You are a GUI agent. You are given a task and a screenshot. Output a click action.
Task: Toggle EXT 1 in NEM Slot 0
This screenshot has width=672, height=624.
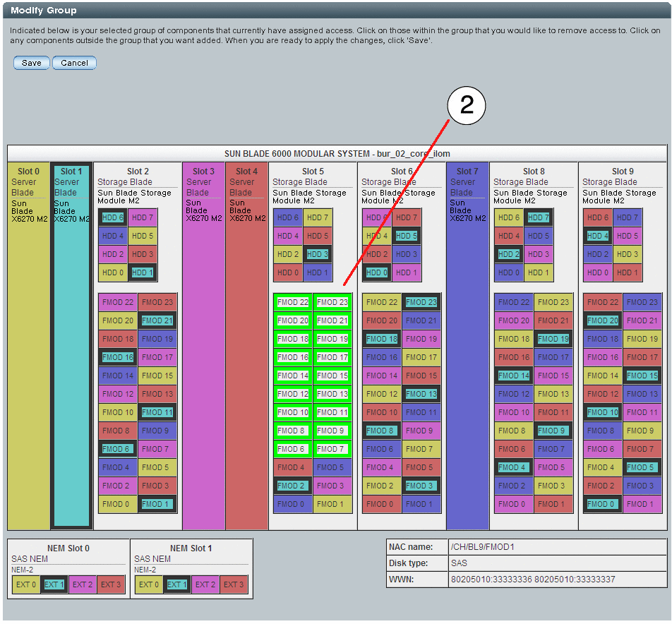(54, 584)
